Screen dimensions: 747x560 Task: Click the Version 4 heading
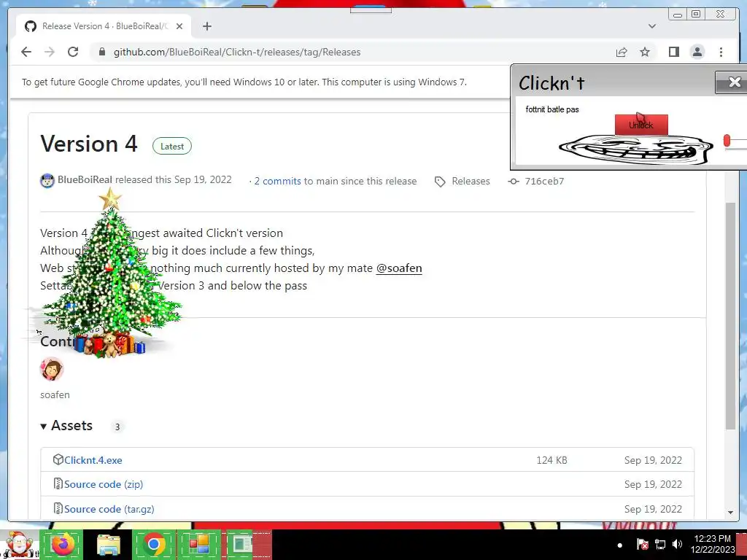(88, 144)
